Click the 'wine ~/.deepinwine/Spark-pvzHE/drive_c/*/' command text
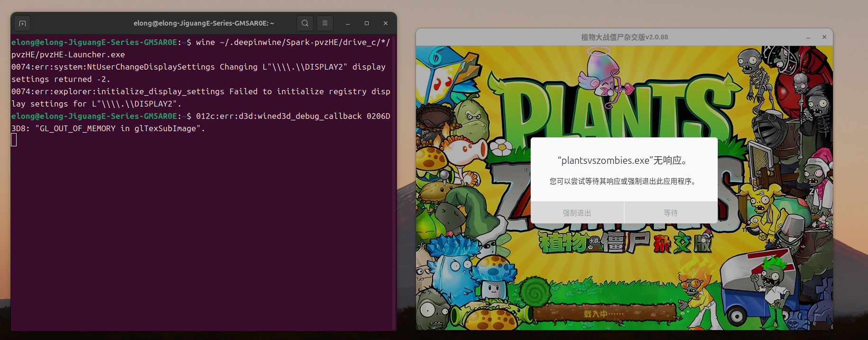 coord(293,42)
